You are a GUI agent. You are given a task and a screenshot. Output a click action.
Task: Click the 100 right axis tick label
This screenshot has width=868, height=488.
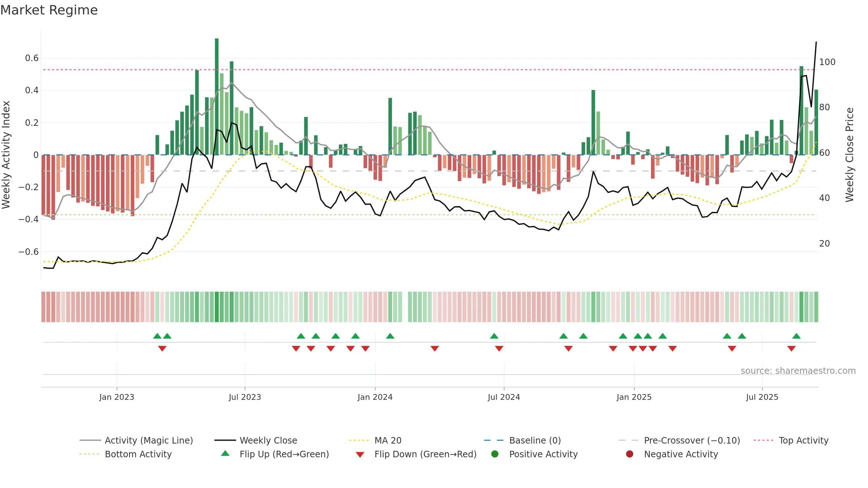click(x=827, y=62)
